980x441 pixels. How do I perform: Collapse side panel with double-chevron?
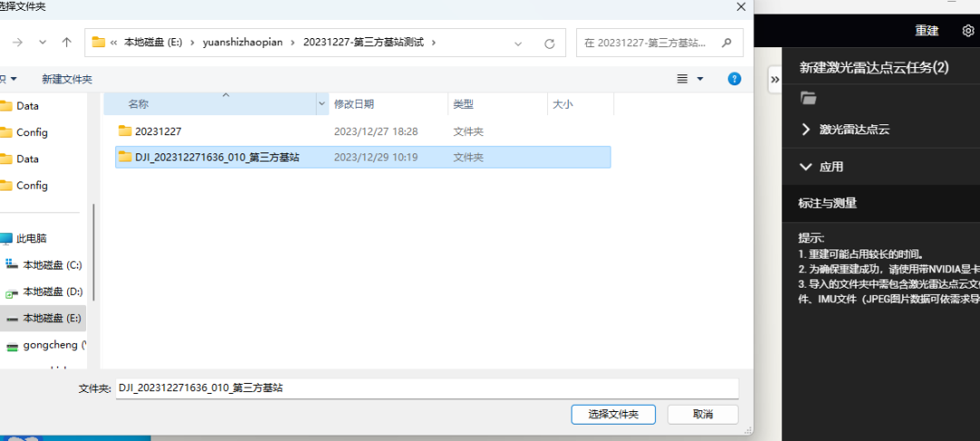click(x=774, y=79)
